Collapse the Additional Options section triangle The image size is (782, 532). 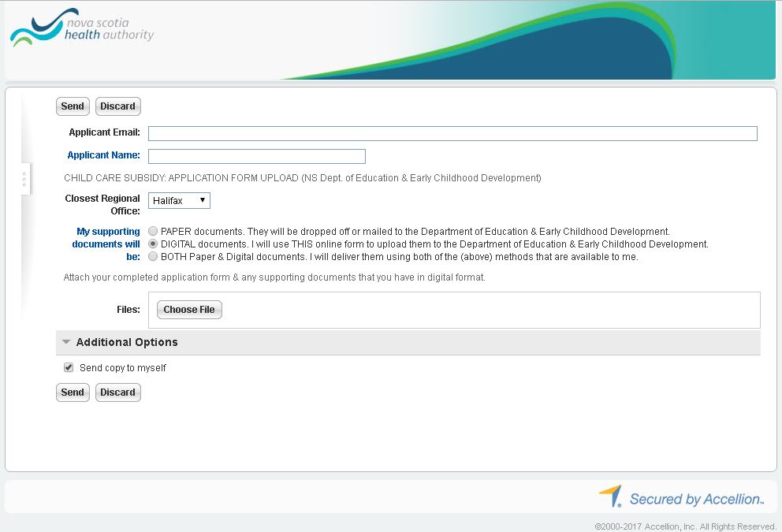(66, 342)
